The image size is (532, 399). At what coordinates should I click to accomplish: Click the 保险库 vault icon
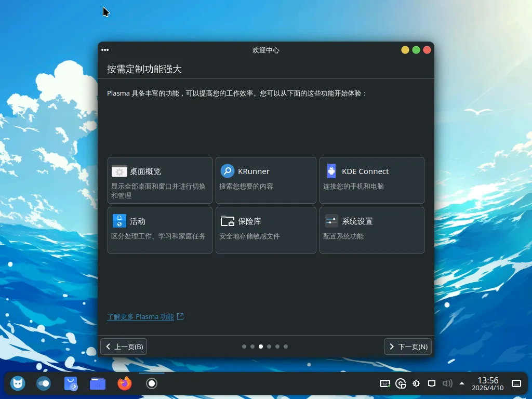(x=228, y=221)
